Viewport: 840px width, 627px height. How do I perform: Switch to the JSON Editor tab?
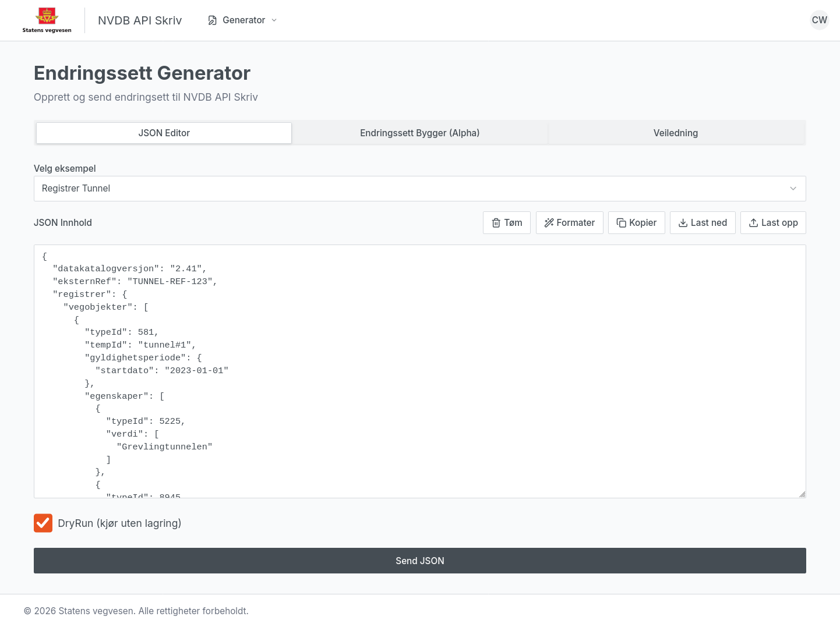click(164, 133)
